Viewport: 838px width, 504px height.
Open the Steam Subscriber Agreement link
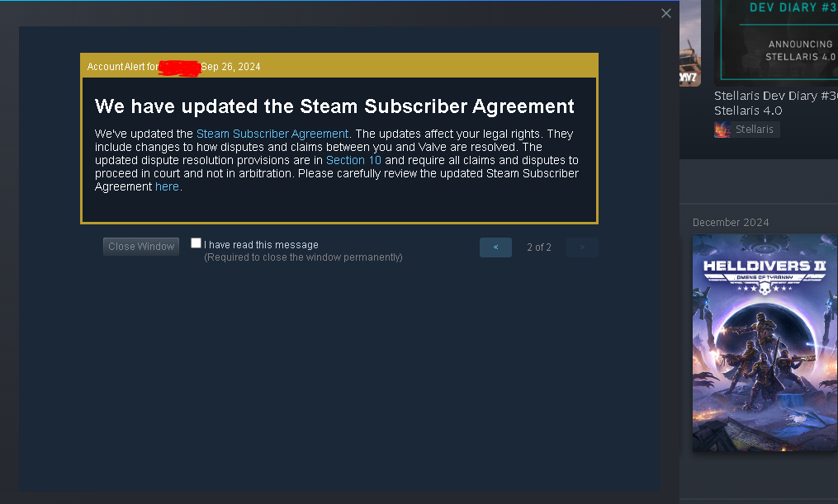tap(272, 134)
